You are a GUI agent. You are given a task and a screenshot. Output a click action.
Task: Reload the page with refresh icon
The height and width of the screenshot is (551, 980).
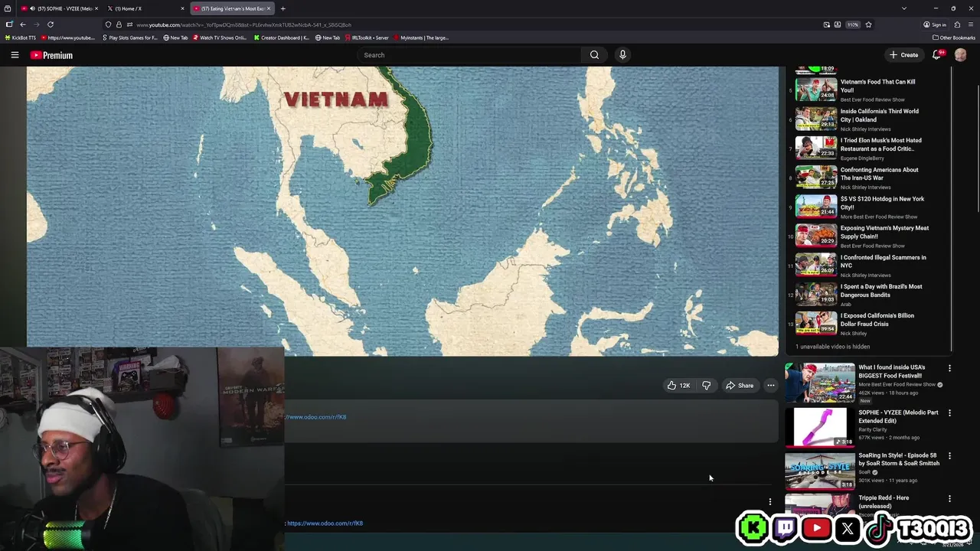coord(51,24)
